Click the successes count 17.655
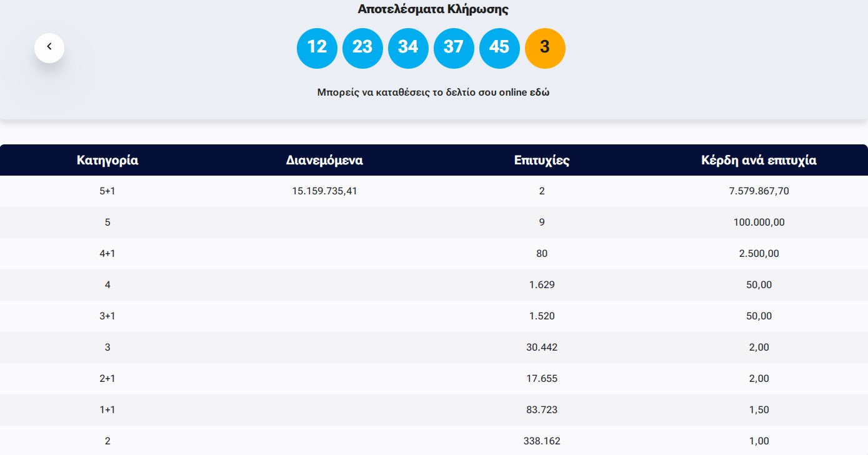 542,379
